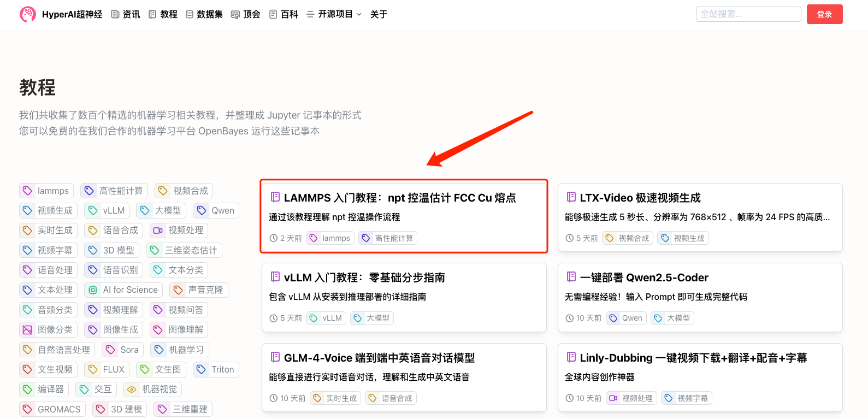The width and height of the screenshot is (868, 419).
Task: Go to the 百科 navigation item
Action: [x=284, y=14]
